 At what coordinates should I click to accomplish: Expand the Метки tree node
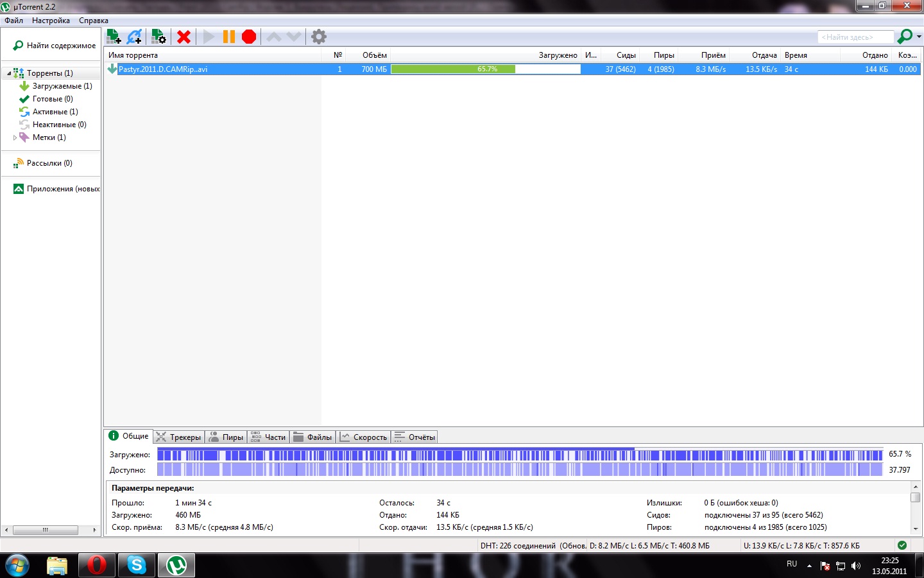click(15, 137)
